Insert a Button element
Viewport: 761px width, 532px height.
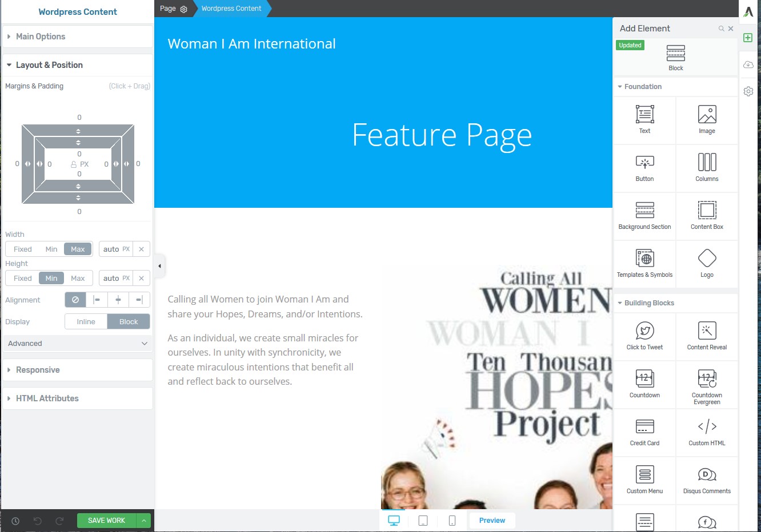644,168
